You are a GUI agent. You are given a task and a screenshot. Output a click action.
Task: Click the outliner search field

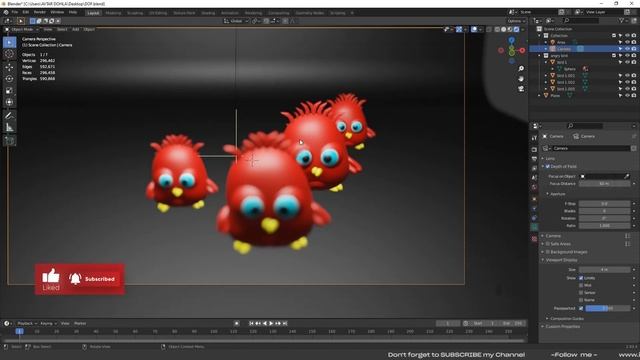(x=580, y=20)
